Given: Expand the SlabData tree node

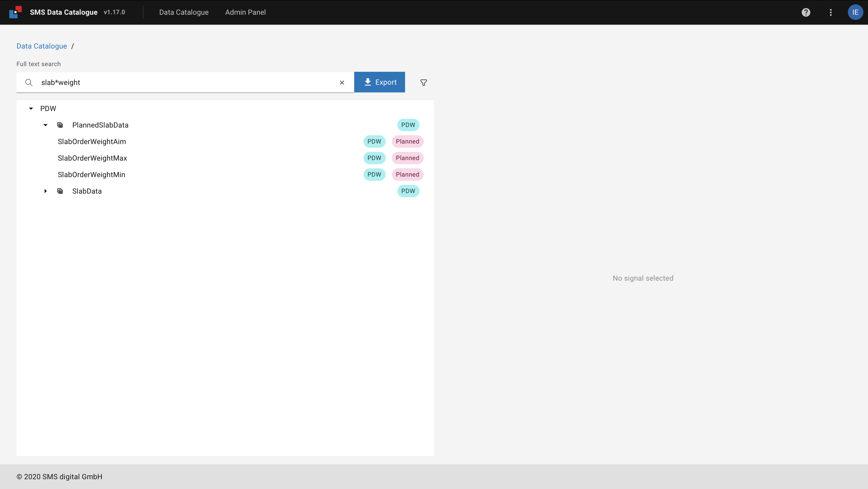Looking at the screenshot, I should pos(45,191).
